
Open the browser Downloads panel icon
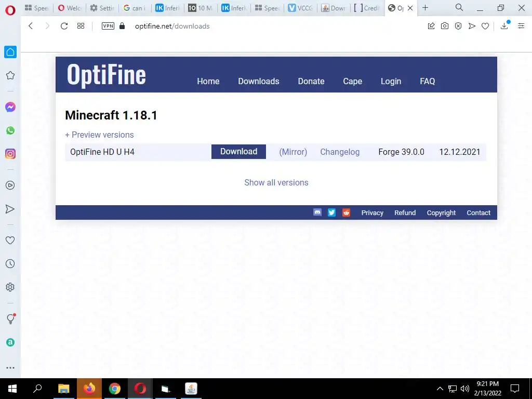504,25
